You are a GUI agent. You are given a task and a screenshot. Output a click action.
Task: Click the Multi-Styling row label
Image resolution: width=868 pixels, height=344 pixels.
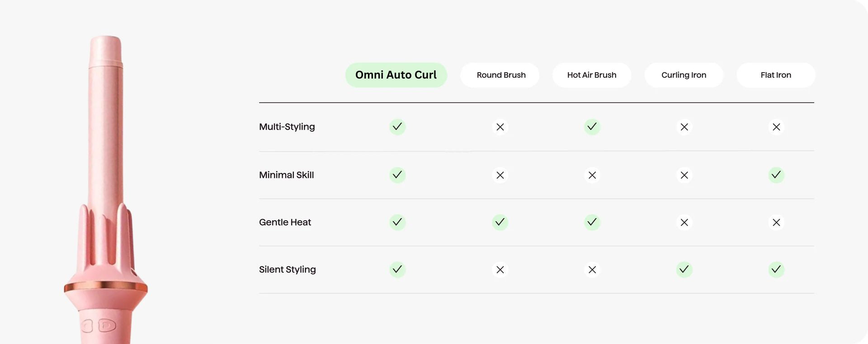(x=287, y=127)
